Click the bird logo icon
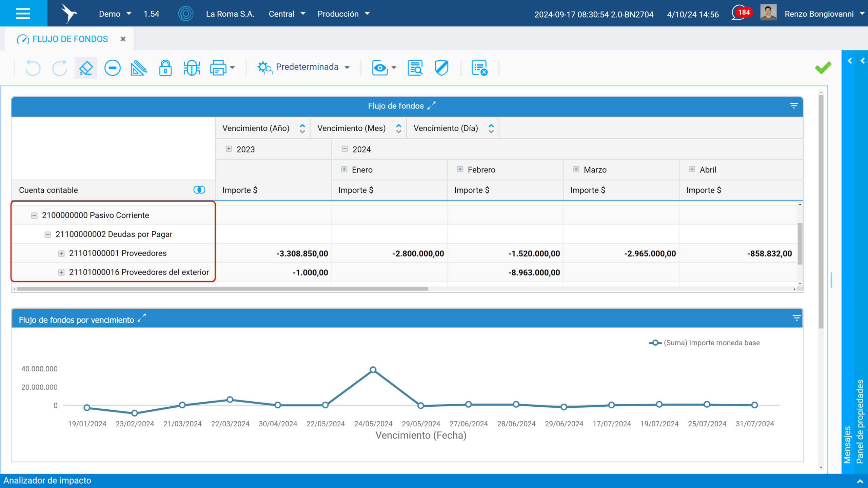 click(69, 14)
